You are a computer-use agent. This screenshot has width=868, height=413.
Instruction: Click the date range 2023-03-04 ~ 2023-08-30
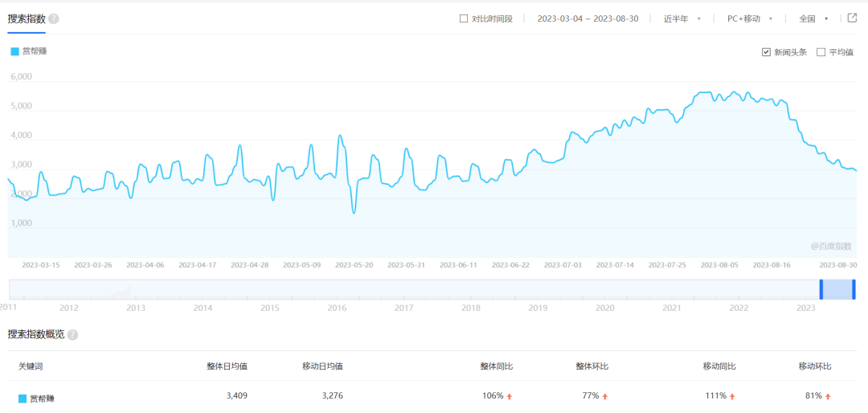click(x=588, y=18)
